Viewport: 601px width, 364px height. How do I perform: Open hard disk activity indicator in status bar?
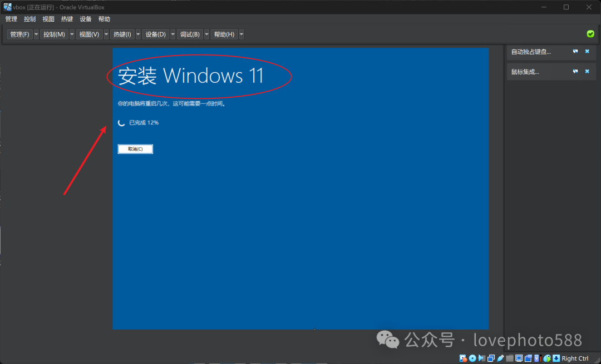coord(464,358)
